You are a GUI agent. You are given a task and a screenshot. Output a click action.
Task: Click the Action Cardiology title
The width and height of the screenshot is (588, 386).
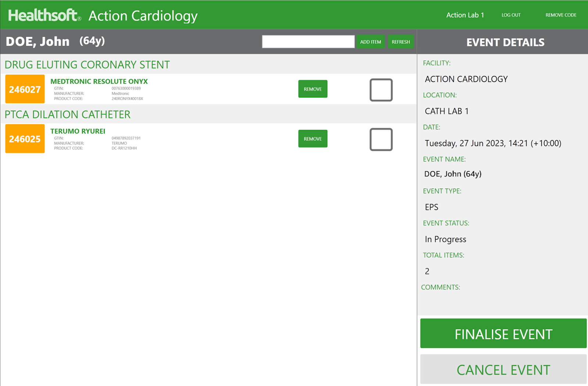coord(143,16)
